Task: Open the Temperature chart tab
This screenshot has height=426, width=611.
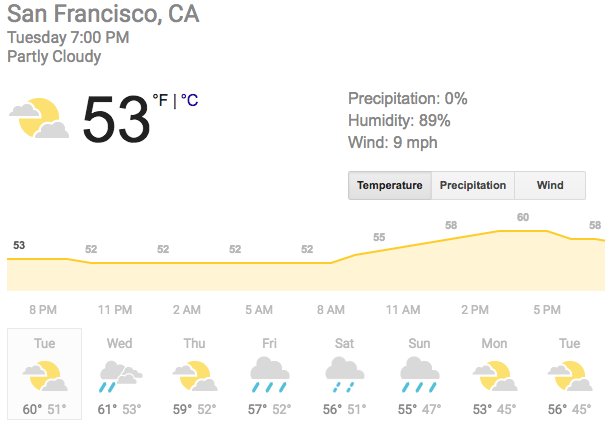Action: 390,185
